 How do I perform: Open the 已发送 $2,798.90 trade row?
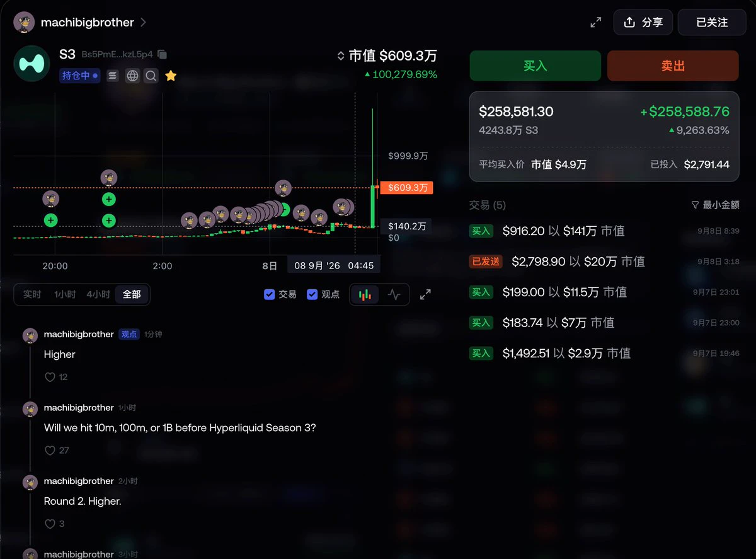604,262
